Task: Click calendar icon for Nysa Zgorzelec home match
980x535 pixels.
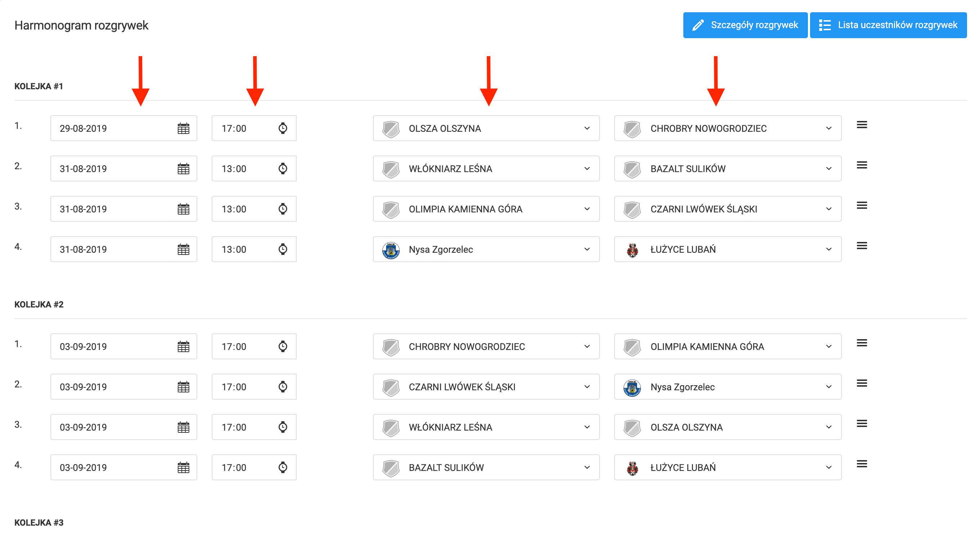Action: 183,249
